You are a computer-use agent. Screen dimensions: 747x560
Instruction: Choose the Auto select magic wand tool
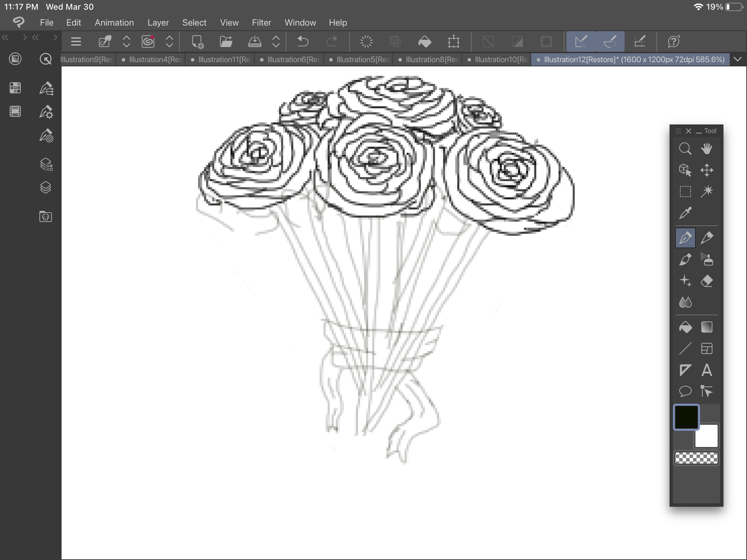(707, 191)
